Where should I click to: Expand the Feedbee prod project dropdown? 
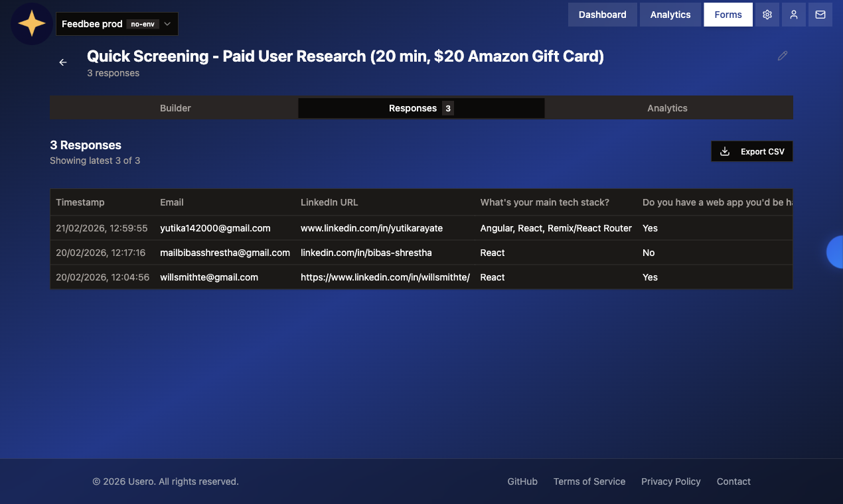point(117,24)
